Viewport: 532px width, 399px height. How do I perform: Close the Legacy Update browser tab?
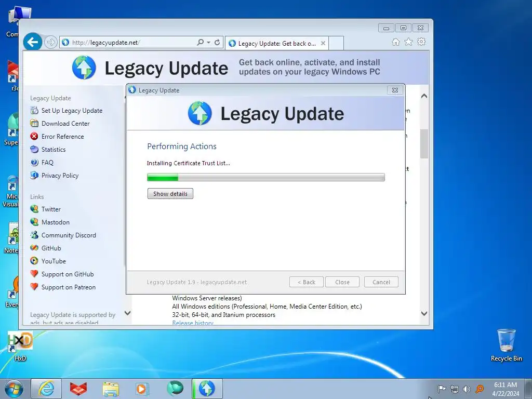click(x=323, y=43)
